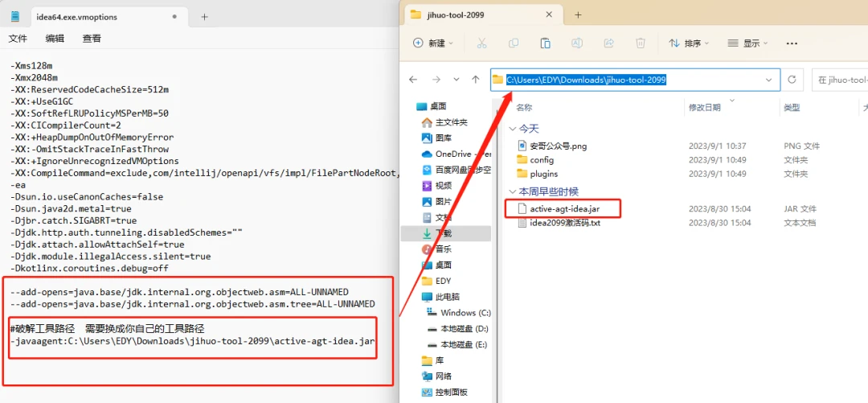868x403 pixels.
Task: Click the -Xmx2048m line in Notepad
Action: point(34,77)
